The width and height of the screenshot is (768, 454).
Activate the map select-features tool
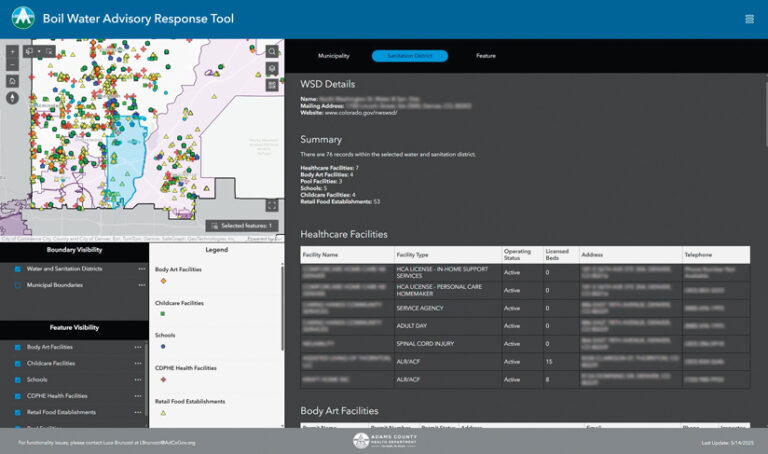point(29,51)
